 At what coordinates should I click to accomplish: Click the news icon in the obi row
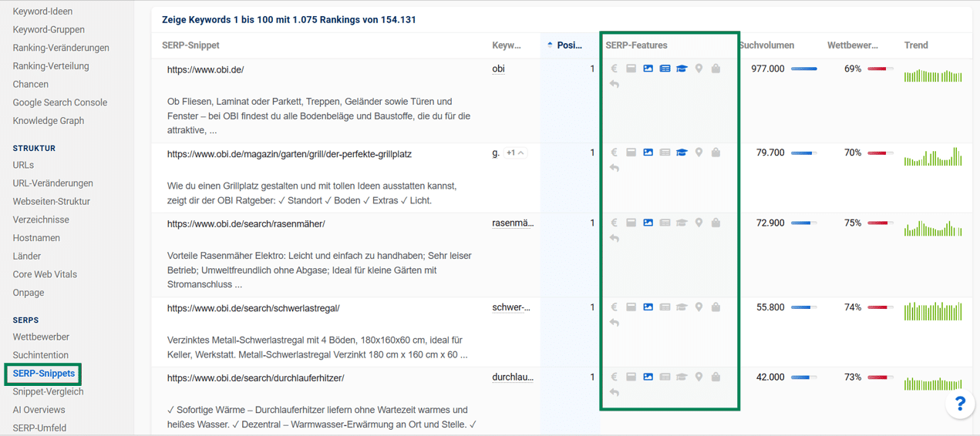click(x=665, y=69)
